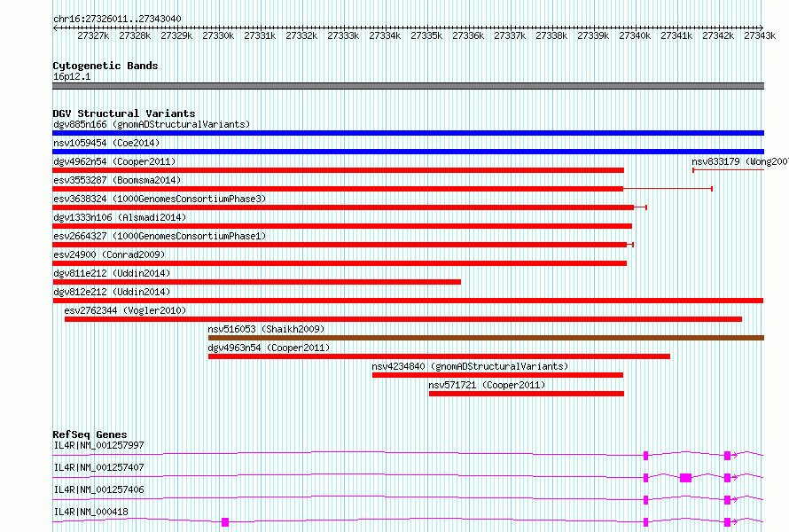
Task: Select the red bar under dgv812e212
Action: [x=408, y=301]
